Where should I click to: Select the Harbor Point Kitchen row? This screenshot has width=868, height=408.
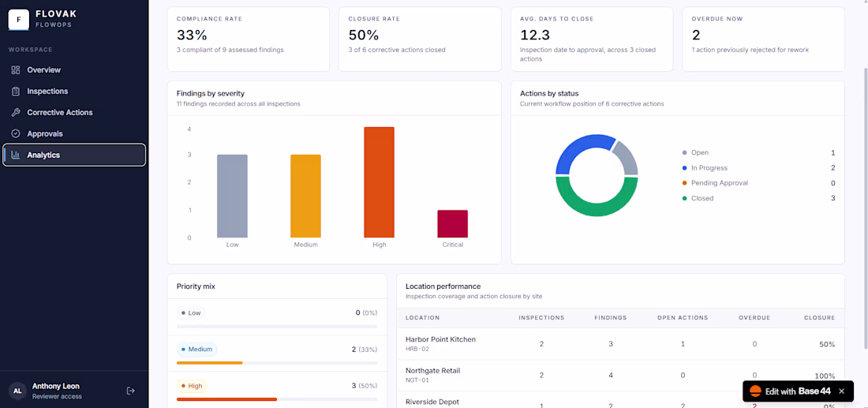point(620,344)
